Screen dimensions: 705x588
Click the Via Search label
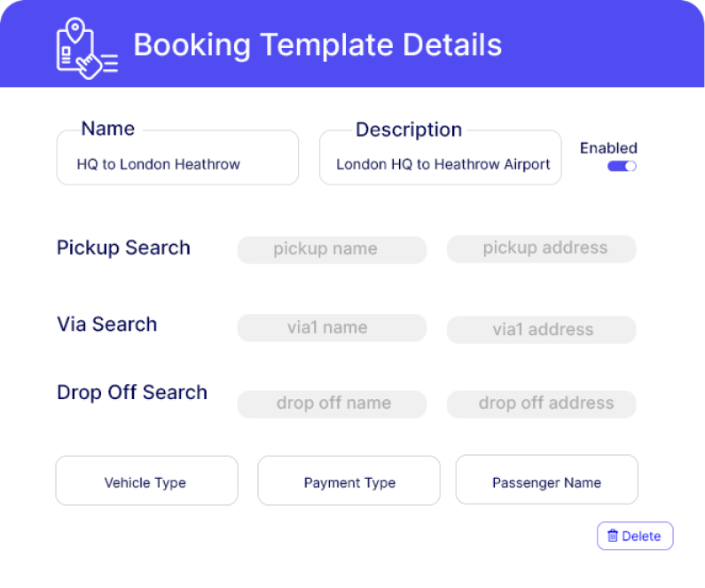click(x=107, y=324)
